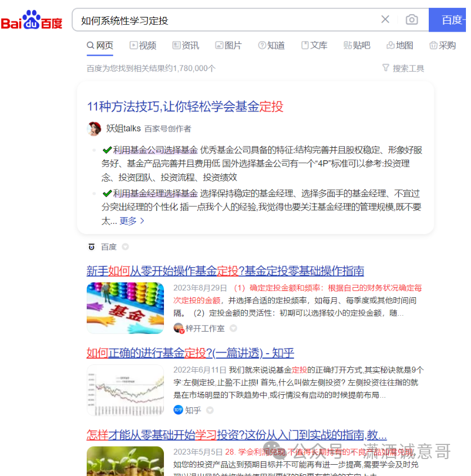Click the 妖姐talks author avatar
471x476 pixels.
94,129
